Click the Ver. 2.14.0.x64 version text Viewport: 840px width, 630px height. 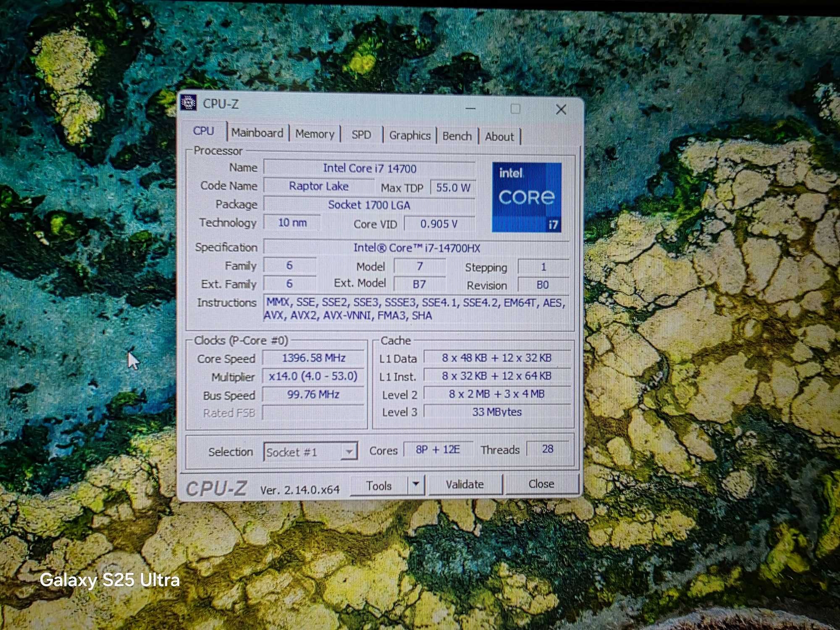[300, 490]
